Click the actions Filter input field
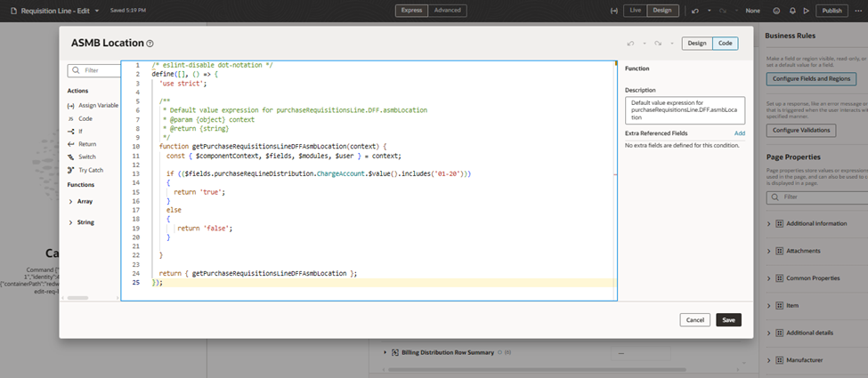 coord(94,70)
